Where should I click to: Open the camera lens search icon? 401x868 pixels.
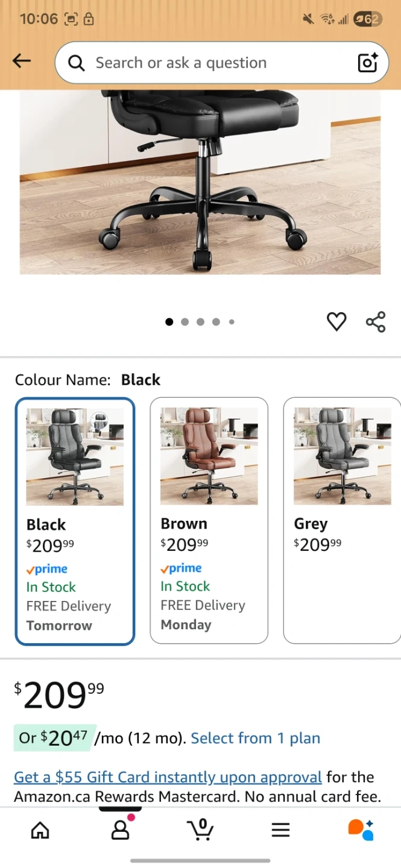(368, 63)
